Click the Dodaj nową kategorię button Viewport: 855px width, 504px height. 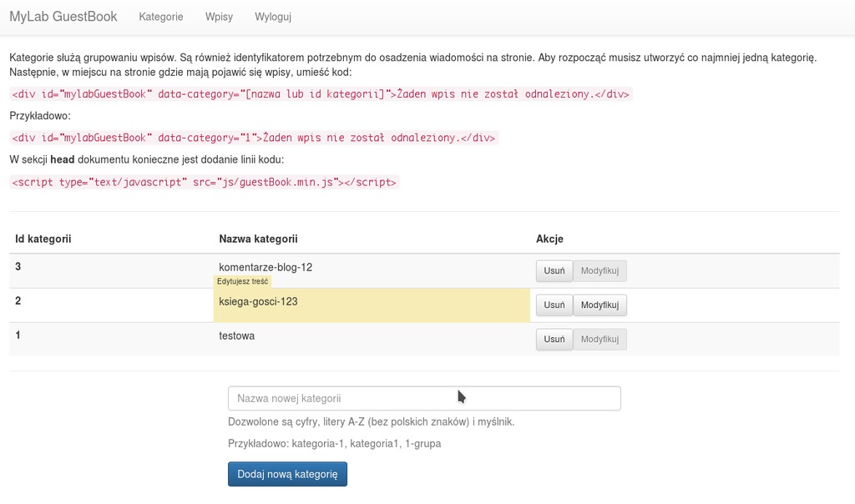(287, 474)
